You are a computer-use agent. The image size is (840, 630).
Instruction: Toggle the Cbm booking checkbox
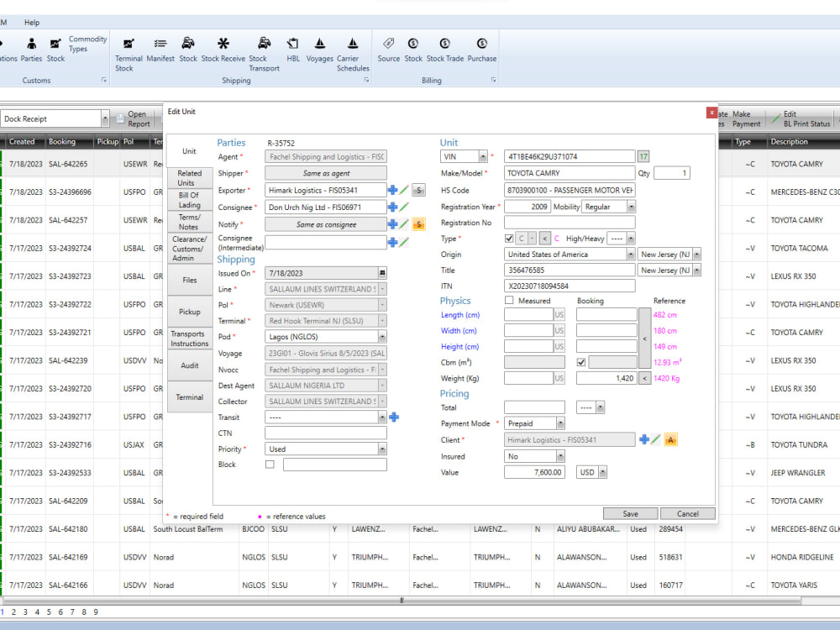pos(580,362)
